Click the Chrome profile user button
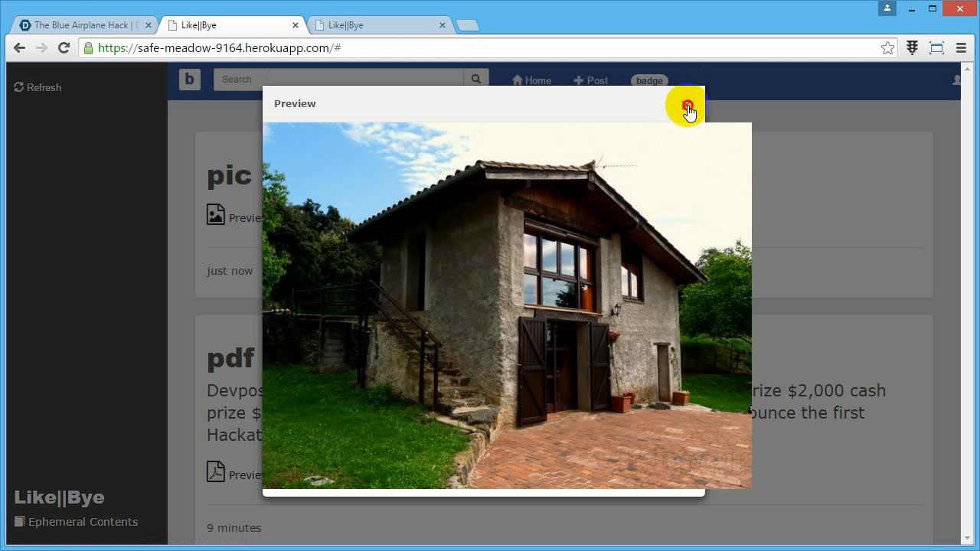The width and height of the screenshot is (980, 551). pyautogui.click(x=887, y=8)
